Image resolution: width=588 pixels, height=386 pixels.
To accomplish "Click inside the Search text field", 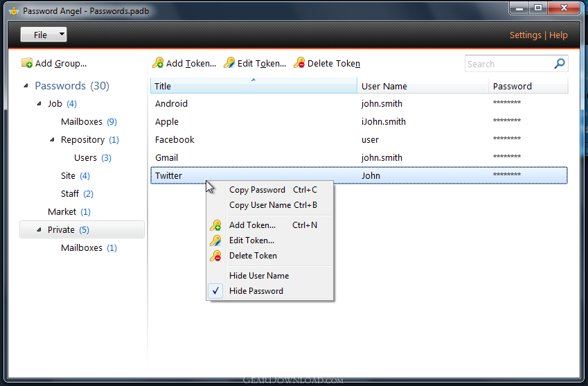I will [508, 64].
